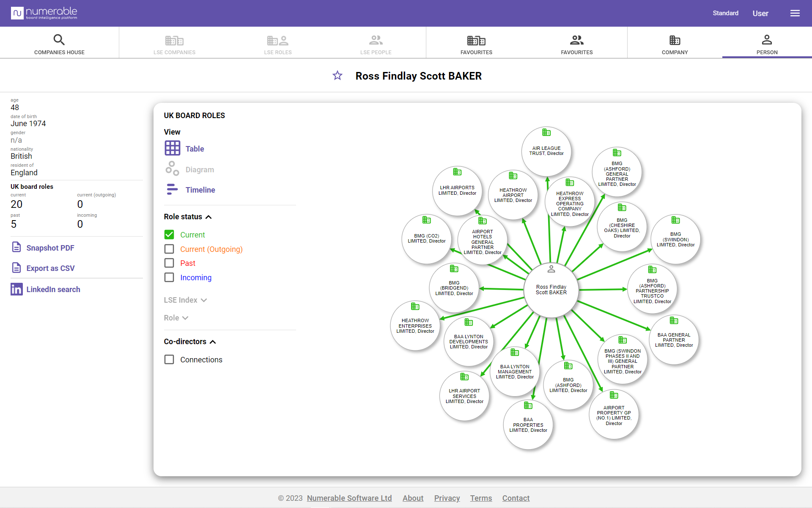
Task: Favourite this person with the star icon
Action: [337, 76]
